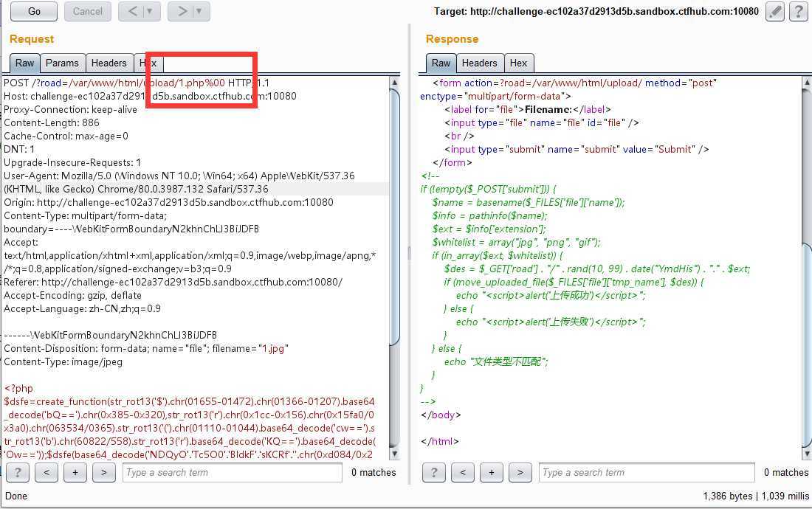Click response pane scroll-down arrow
Image resolution: width=812 pixels, height=509 pixels.
point(807,454)
